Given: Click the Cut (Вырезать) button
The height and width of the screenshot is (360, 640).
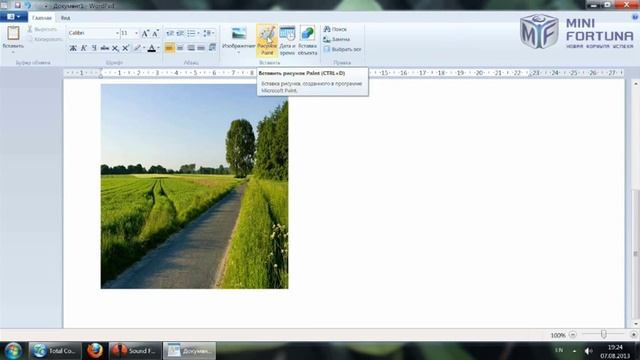Looking at the screenshot, I should click(42, 29).
